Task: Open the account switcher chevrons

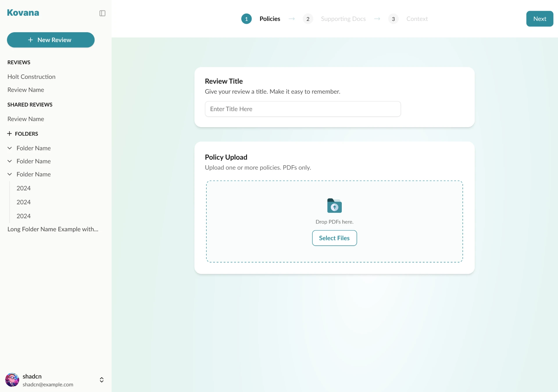Action: (x=102, y=380)
